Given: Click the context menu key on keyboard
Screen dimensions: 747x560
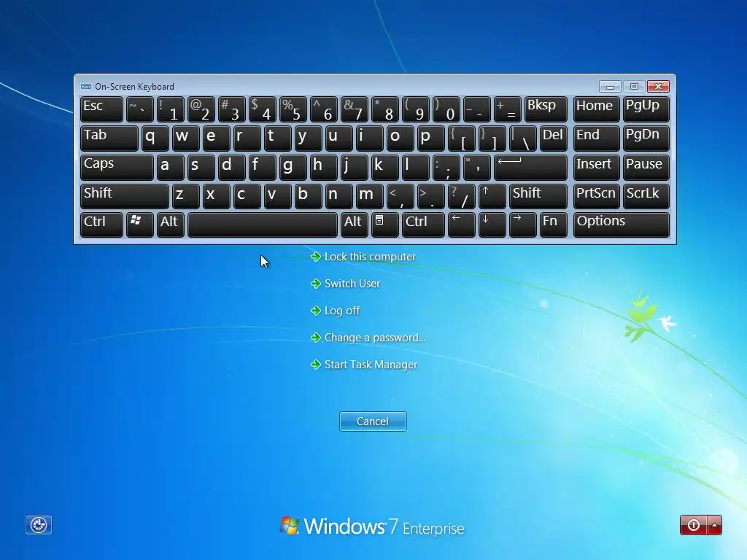Looking at the screenshot, I should point(384,225).
